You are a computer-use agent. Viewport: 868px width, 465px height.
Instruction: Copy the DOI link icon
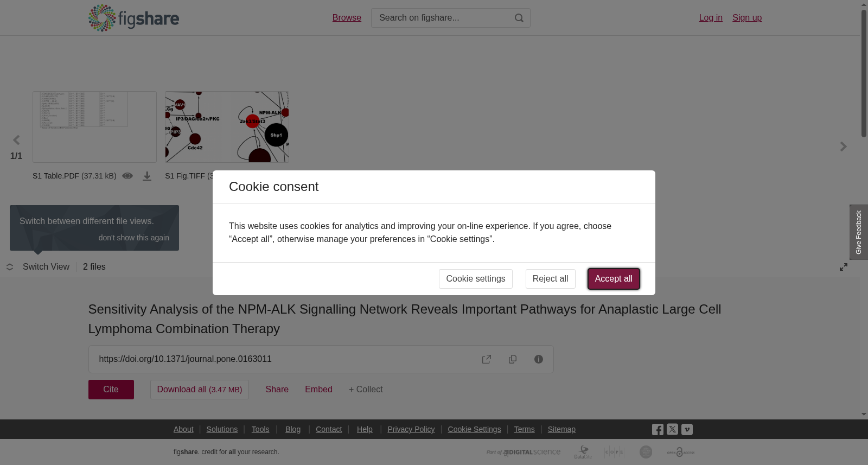(513, 359)
